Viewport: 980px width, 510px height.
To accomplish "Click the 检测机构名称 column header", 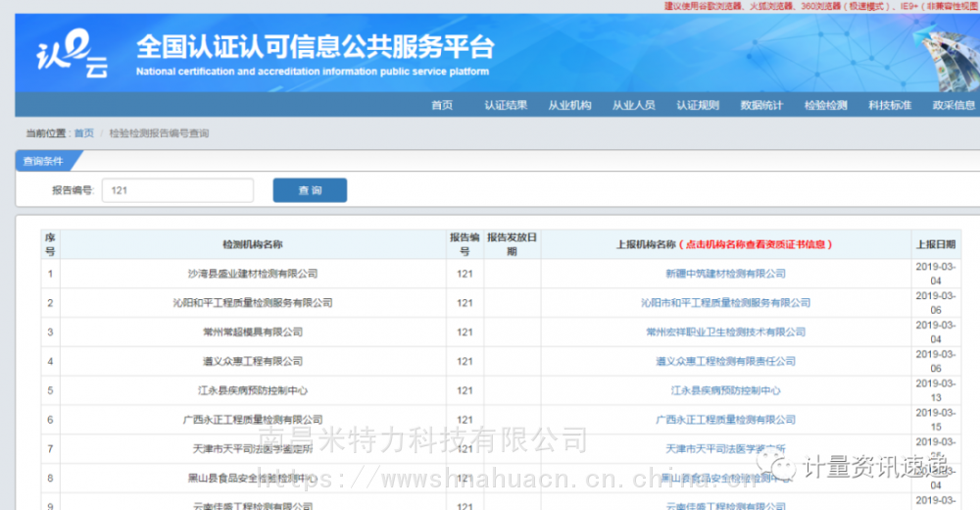I will (x=253, y=244).
